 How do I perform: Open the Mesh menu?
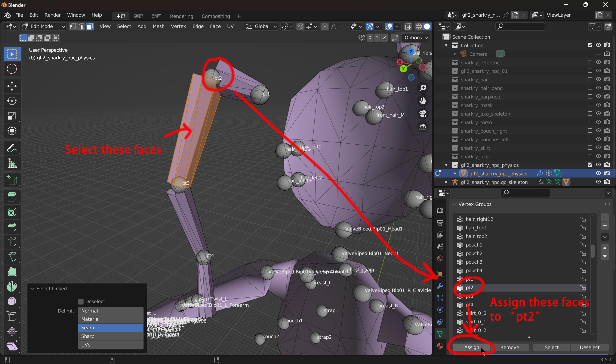tap(158, 26)
